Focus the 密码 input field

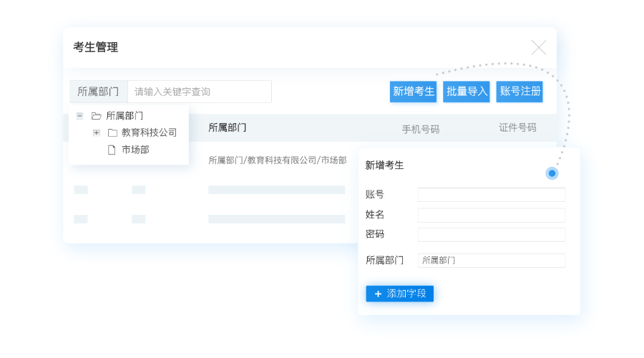coord(491,234)
